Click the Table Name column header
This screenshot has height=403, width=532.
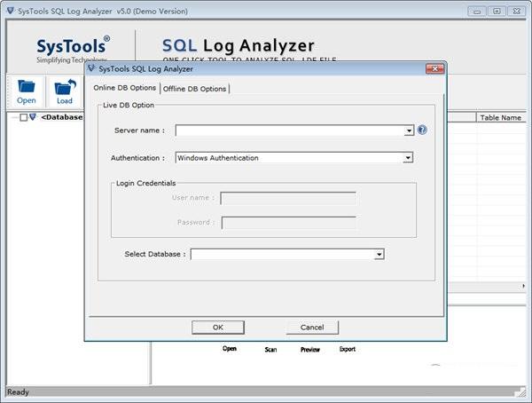pyautogui.click(x=500, y=117)
